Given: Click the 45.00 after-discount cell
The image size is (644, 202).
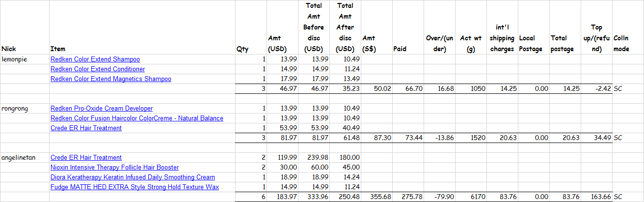Looking at the screenshot, I should point(345,167).
